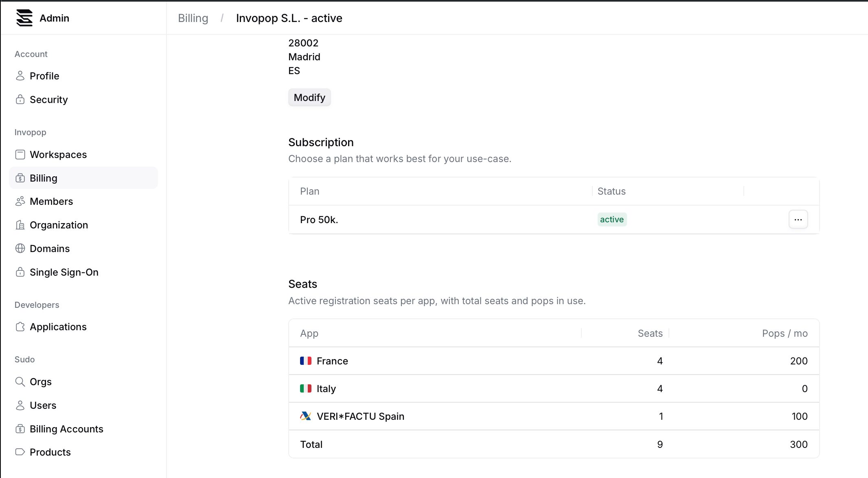Click the France flag icon
This screenshot has width=868, height=478.
click(x=306, y=361)
